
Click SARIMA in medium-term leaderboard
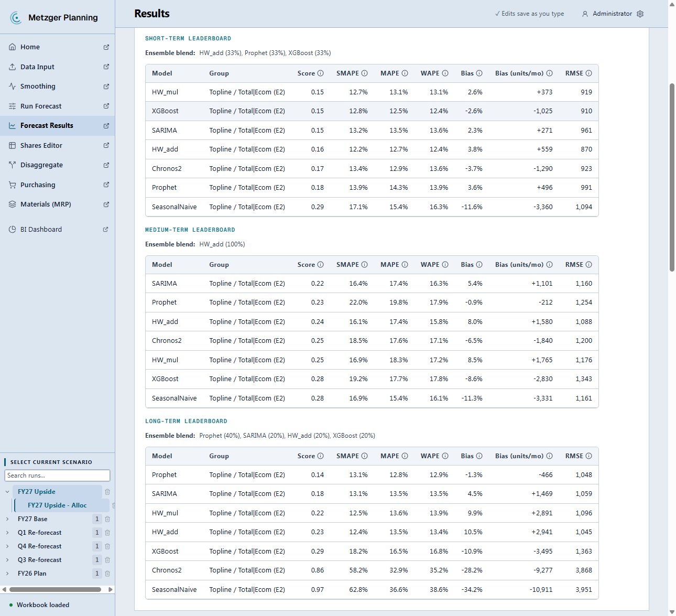tap(165, 284)
